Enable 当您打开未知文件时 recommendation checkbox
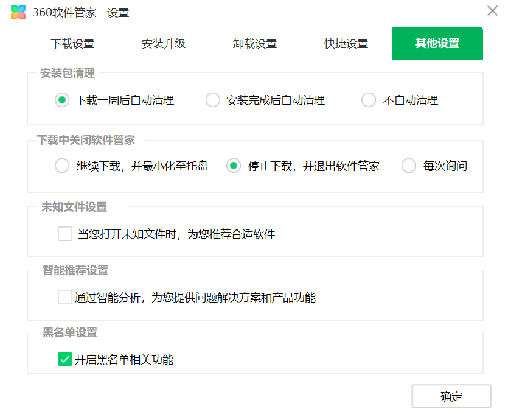The height and width of the screenshot is (420, 511). coord(65,234)
